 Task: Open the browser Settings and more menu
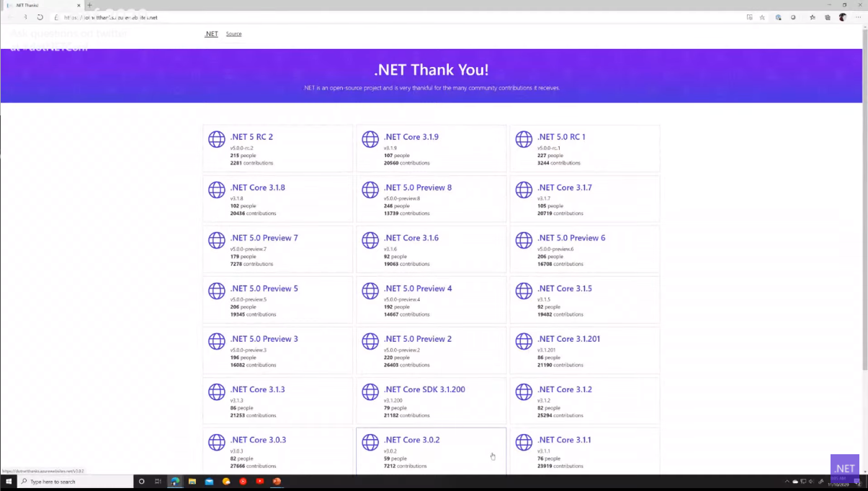point(858,17)
